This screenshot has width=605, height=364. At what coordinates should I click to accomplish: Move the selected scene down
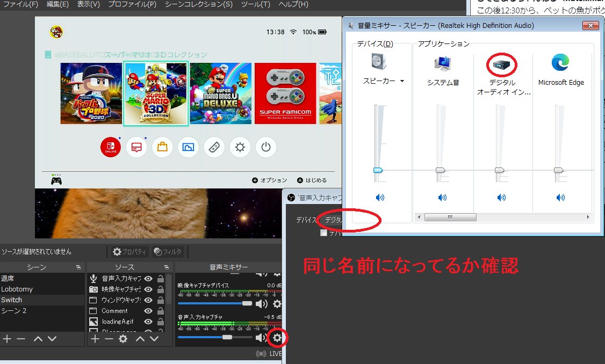[52, 339]
